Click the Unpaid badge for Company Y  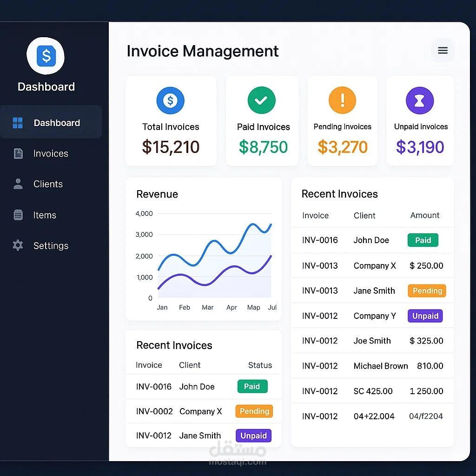(425, 316)
